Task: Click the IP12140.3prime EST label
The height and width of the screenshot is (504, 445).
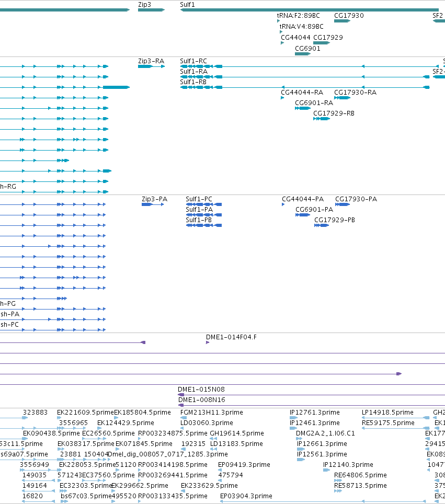Action: 348,464
